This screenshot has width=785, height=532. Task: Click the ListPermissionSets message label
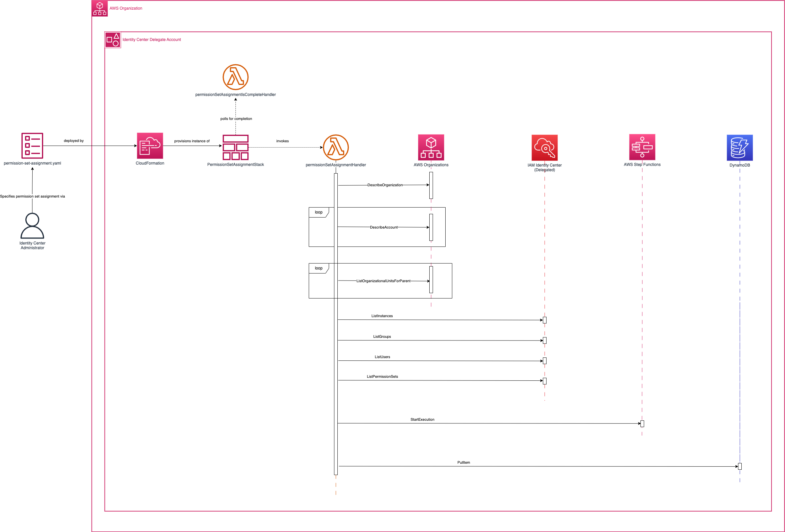tap(382, 377)
